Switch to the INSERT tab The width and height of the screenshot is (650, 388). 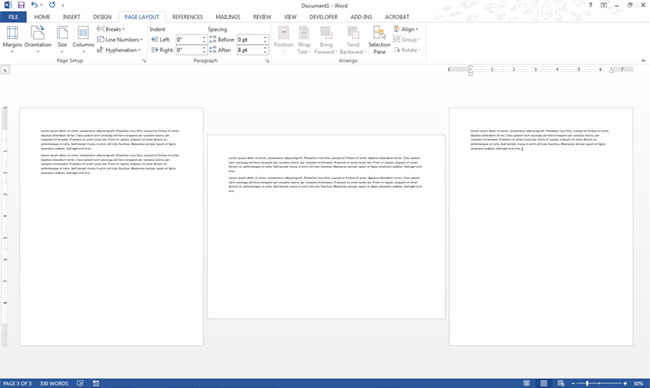point(71,17)
